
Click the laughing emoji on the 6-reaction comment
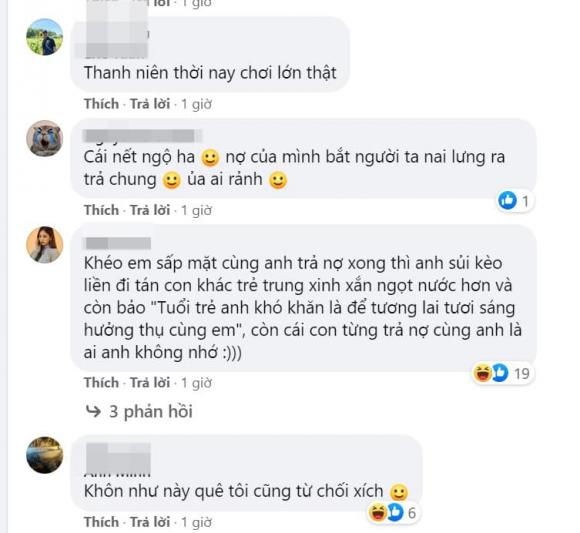click(x=378, y=512)
